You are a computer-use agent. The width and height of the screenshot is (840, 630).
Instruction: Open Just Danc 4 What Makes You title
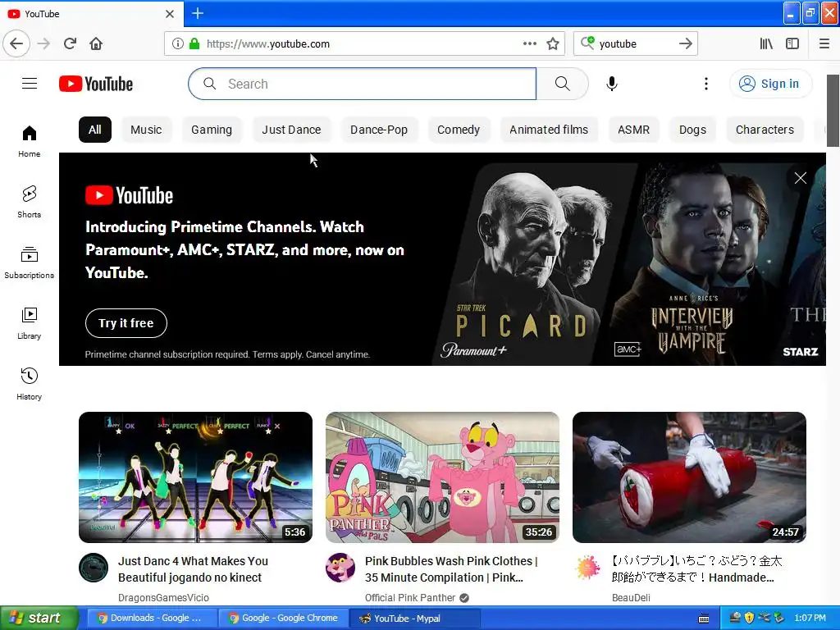tap(193, 569)
